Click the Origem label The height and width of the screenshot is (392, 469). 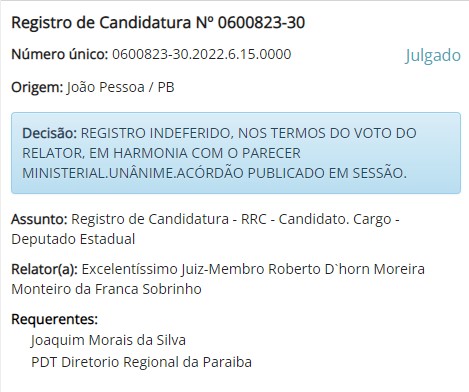(x=37, y=87)
